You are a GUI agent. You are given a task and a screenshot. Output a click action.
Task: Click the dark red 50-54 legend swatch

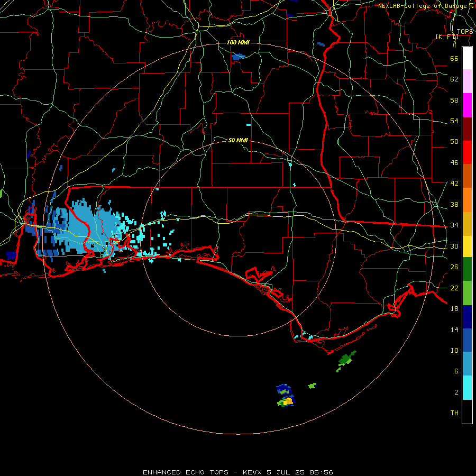[467, 129]
